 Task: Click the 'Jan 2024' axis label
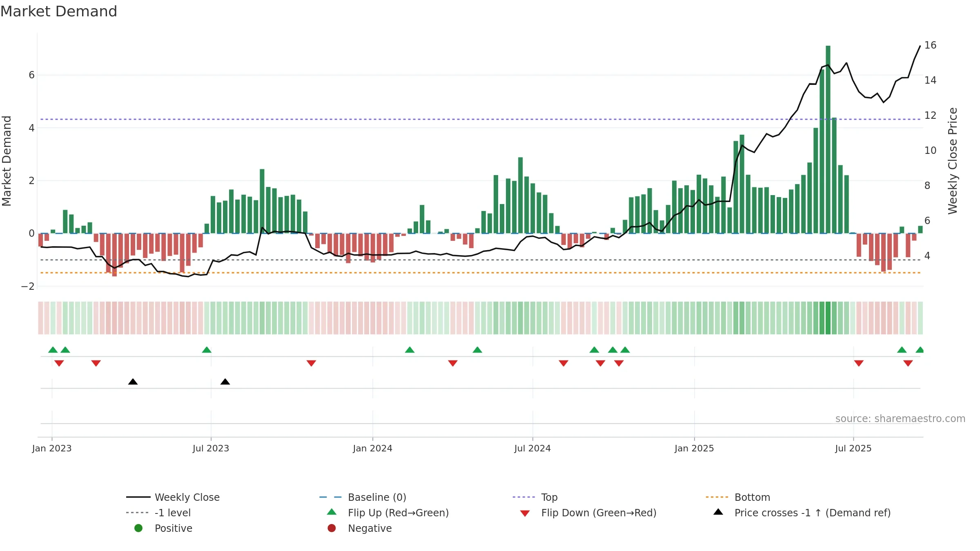click(372, 448)
